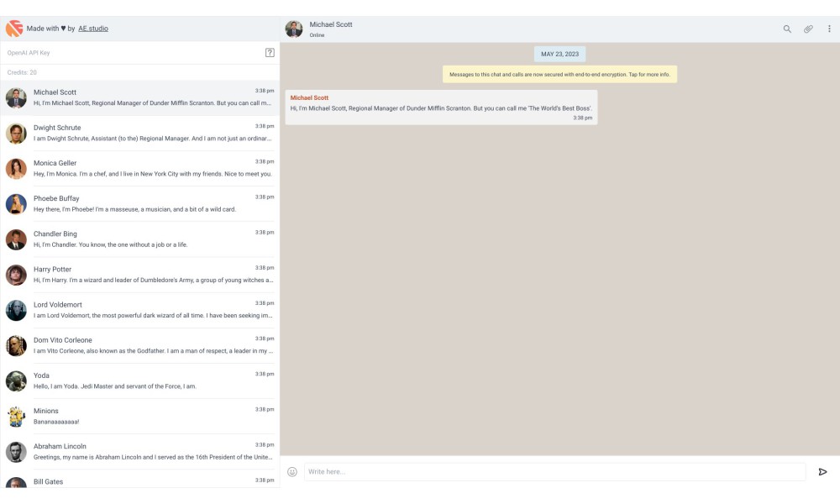Click Monica's 'I'm a chef' preview text
Screen dimensions: 840x504
[x=153, y=174]
